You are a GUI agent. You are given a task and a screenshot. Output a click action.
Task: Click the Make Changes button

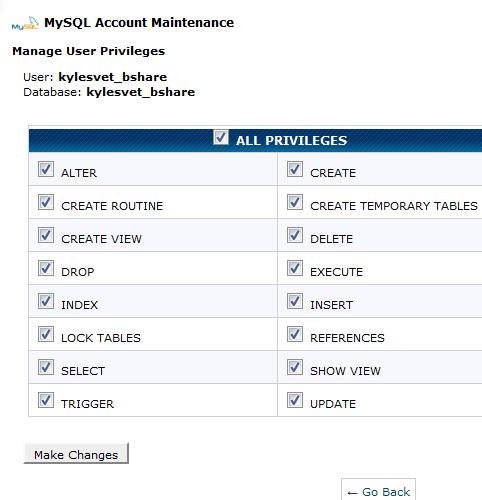coord(76,454)
